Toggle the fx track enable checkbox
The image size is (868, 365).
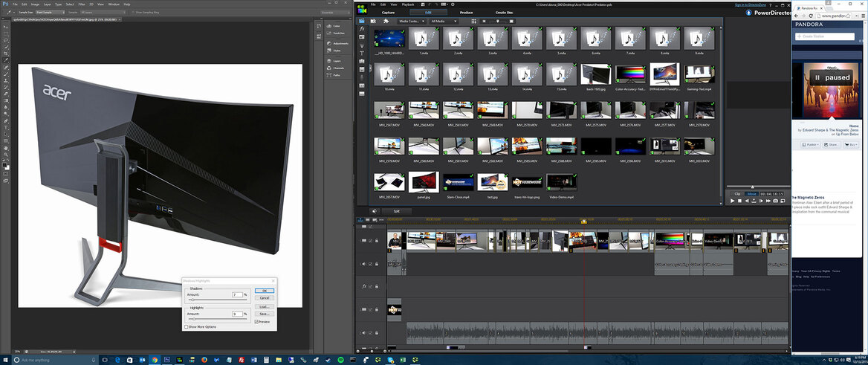[x=370, y=287]
